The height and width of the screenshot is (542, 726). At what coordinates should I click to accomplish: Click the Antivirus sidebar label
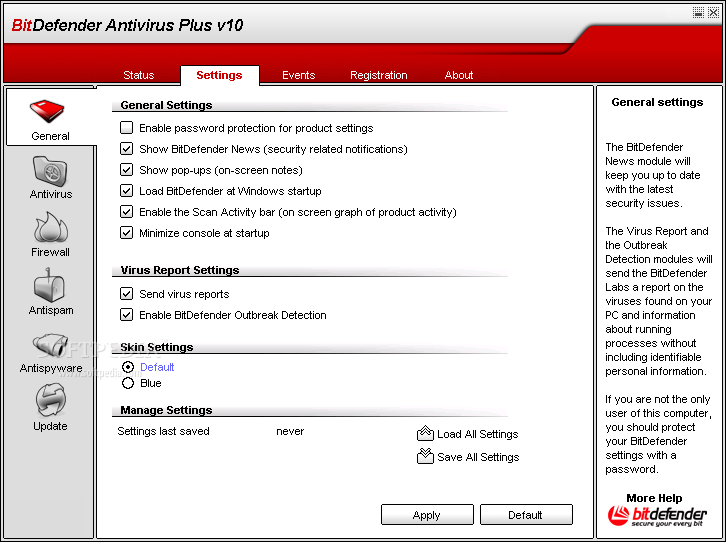51,194
